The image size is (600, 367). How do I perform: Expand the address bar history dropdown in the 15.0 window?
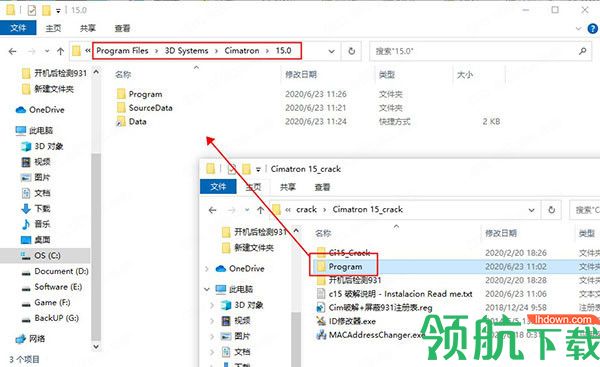pyautogui.click(x=331, y=51)
